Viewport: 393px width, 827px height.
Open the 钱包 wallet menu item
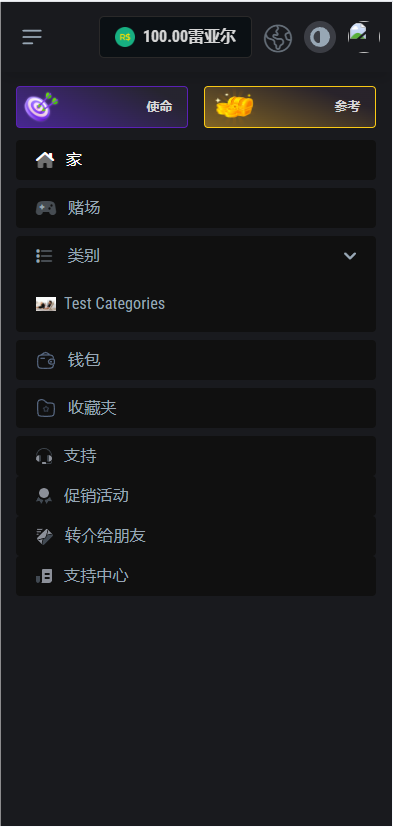pyautogui.click(x=196, y=360)
